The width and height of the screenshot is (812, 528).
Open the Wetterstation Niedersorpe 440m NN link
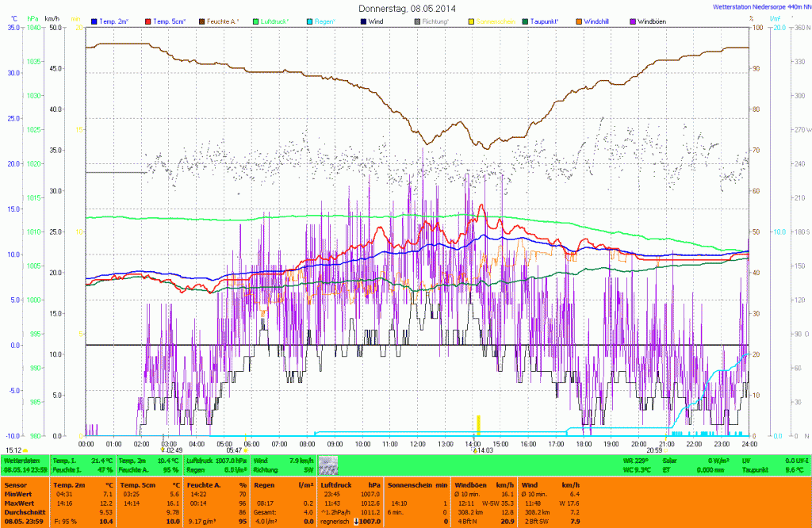click(x=756, y=6)
